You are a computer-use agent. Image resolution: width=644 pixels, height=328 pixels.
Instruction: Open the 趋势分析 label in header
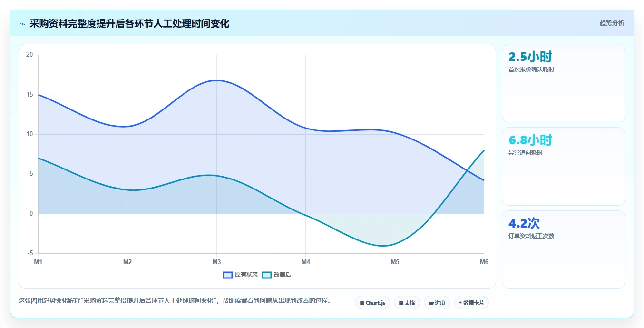pyautogui.click(x=612, y=23)
